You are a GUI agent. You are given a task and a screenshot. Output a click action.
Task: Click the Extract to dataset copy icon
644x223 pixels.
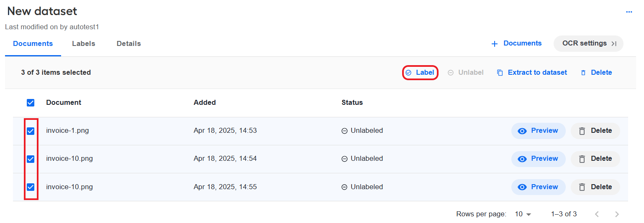click(x=500, y=73)
